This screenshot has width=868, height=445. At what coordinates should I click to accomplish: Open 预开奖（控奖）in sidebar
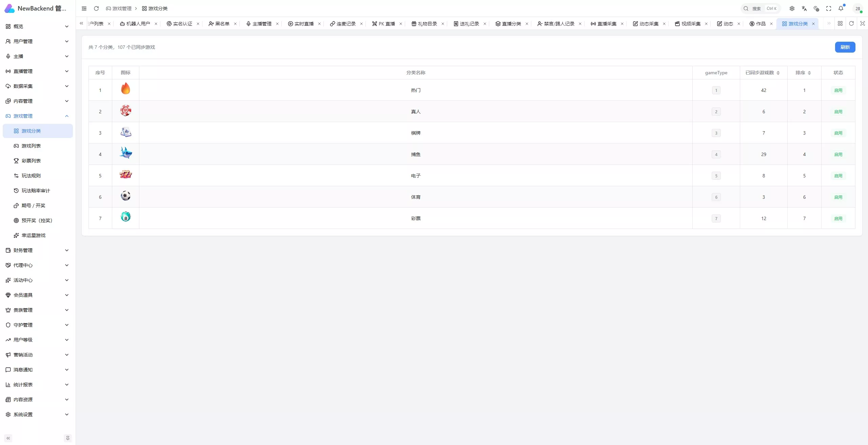click(x=38, y=220)
